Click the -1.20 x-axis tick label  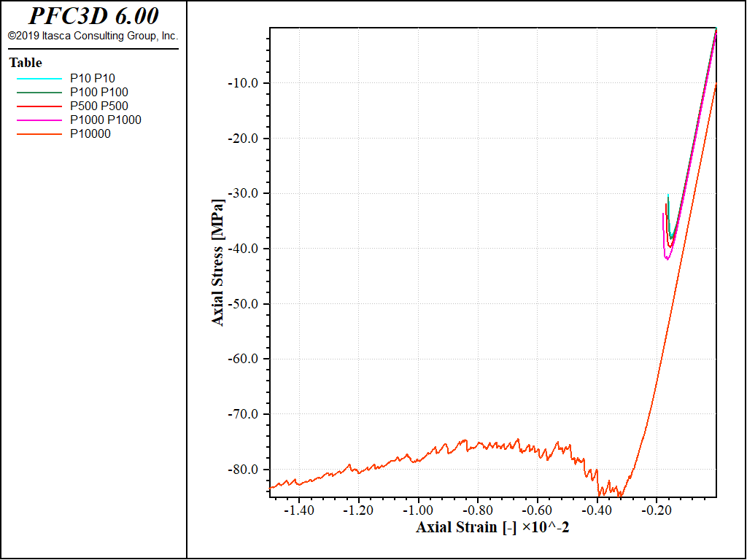[359, 510]
